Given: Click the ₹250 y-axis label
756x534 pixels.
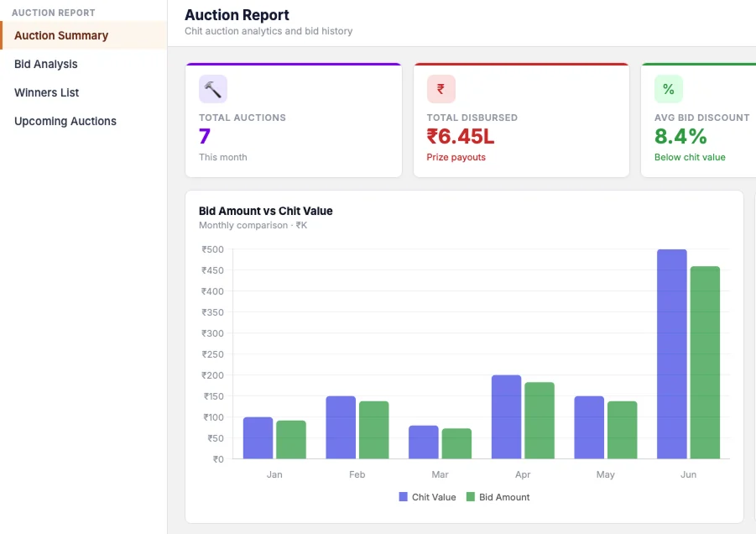Looking at the screenshot, I should coord(212,354).
